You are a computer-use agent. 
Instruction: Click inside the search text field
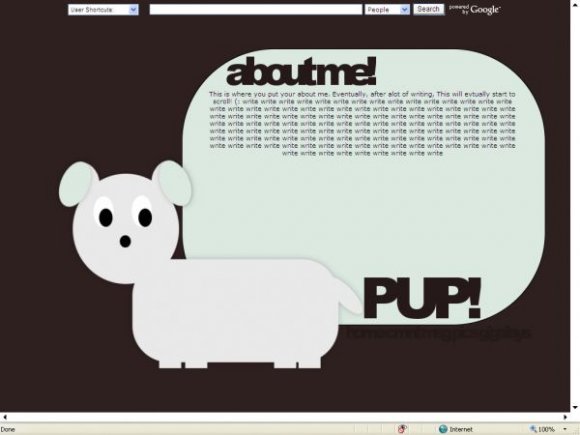pos(256,10)
